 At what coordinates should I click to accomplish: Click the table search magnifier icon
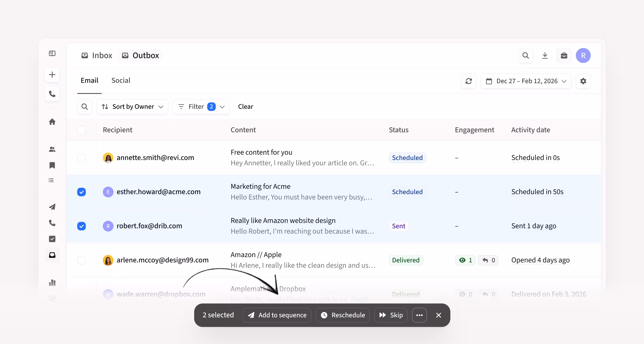85,107
